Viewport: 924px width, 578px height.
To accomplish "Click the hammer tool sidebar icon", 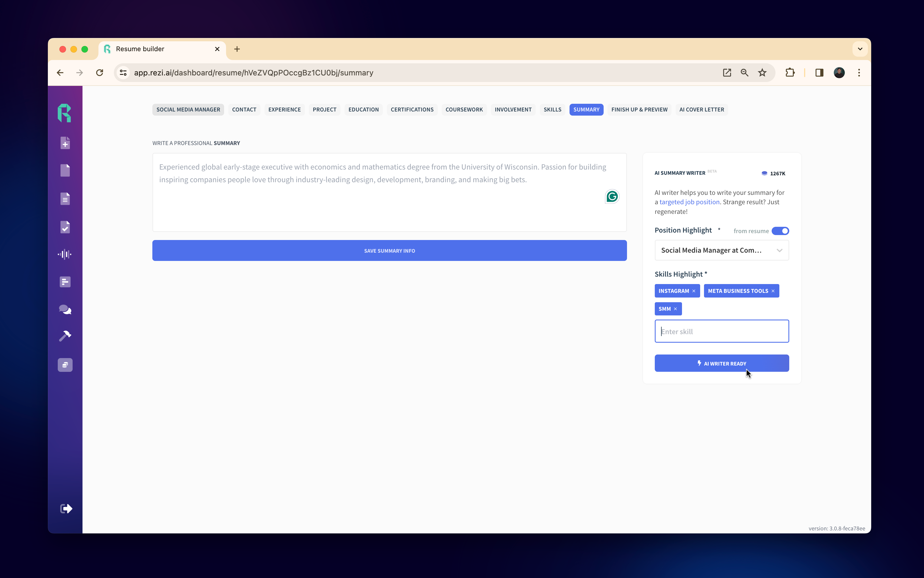I will click(65, 336).
